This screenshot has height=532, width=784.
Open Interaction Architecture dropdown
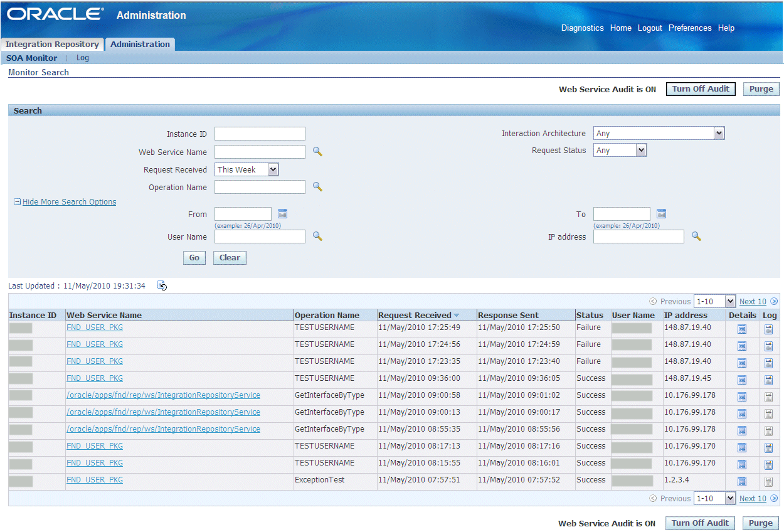pyautogui.click(x=659, y=133)
